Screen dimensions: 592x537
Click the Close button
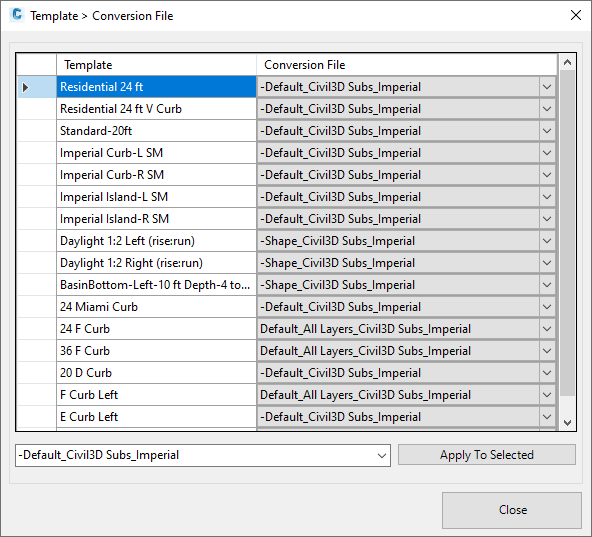click(x=512, y=510)
